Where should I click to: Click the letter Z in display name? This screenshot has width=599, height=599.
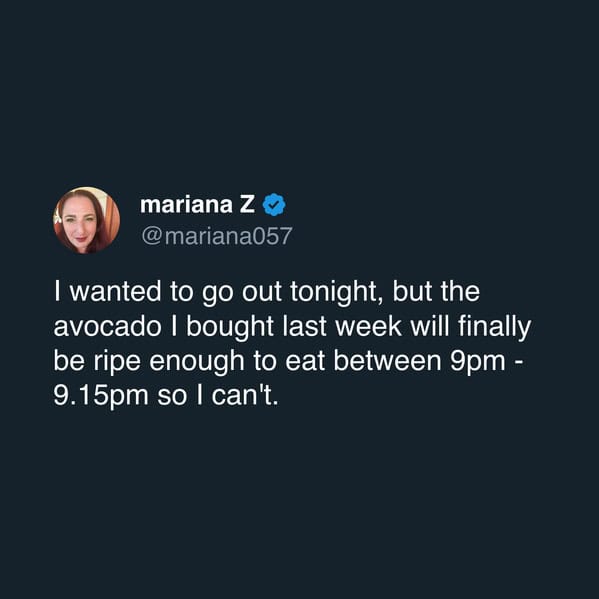tap(247, 205)
